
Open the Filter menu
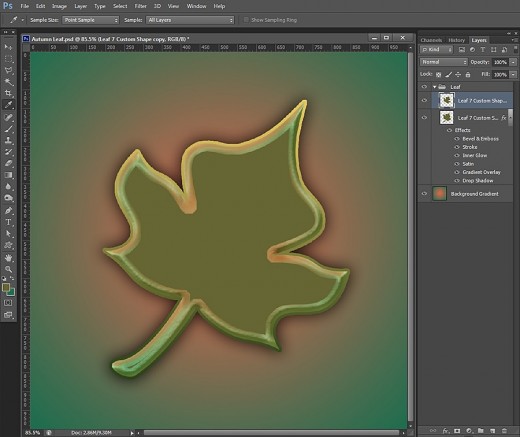pos(140,6)
